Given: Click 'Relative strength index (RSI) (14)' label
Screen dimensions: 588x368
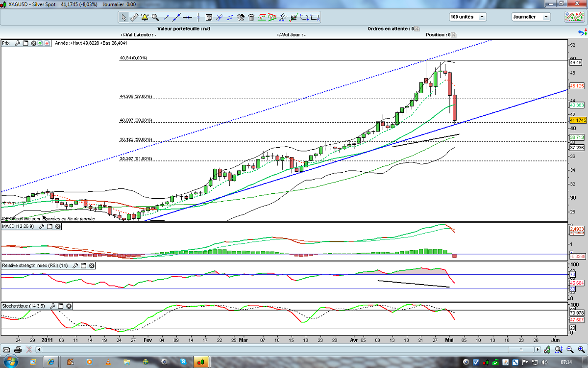Looking at the screenshot, I should coord(36,265).
